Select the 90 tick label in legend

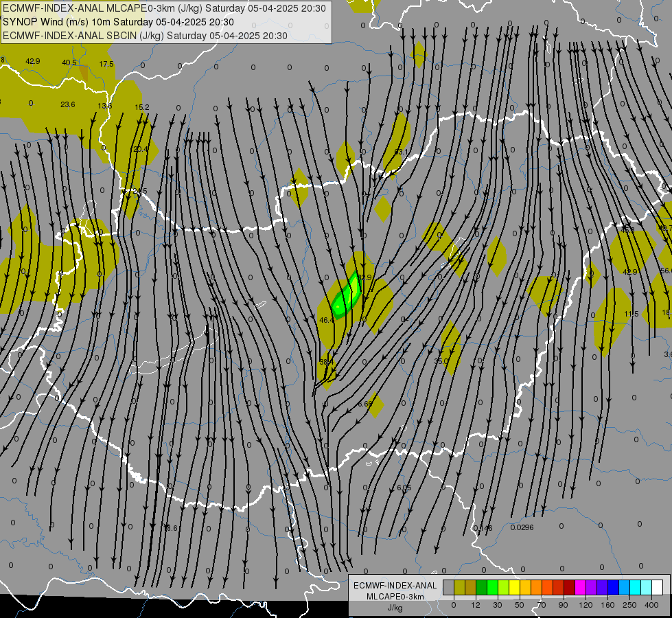click(x=564, y=605)
